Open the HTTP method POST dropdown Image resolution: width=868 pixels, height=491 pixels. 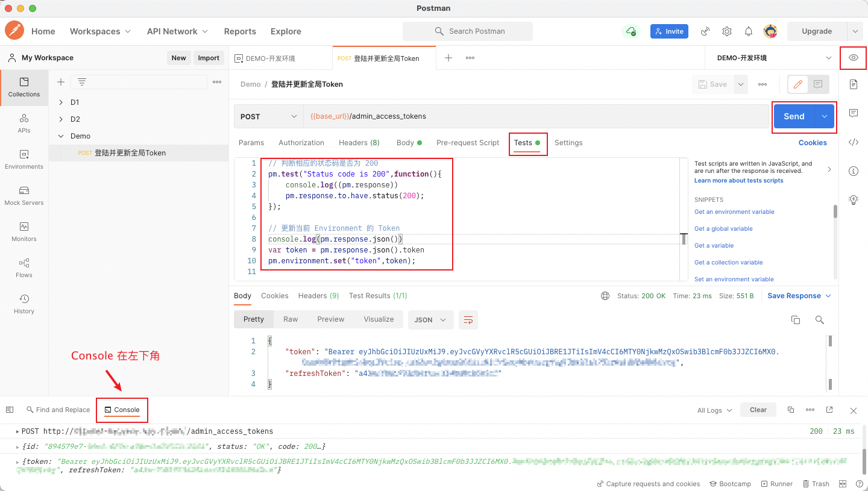(269, 116)
